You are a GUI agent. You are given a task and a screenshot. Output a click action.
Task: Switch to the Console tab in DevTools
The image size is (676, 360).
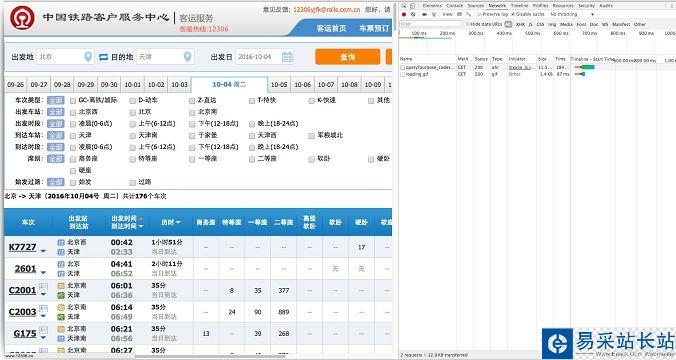pyautogui.click(x=454, y=6)
